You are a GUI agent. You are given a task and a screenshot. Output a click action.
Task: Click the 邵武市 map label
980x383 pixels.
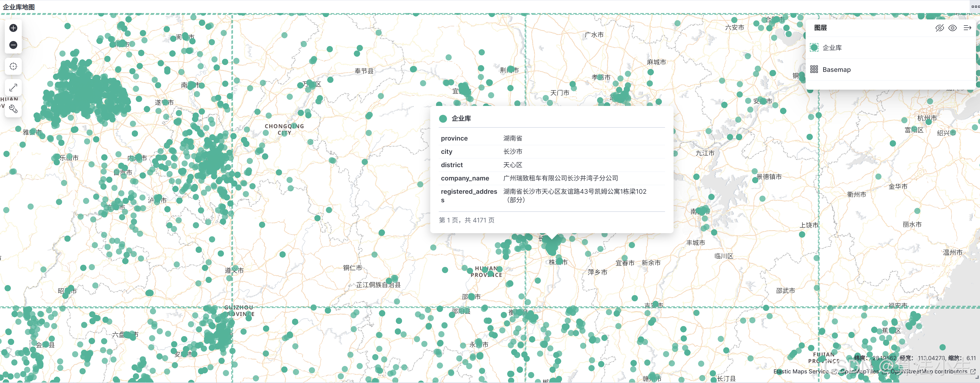pos(785,291)
